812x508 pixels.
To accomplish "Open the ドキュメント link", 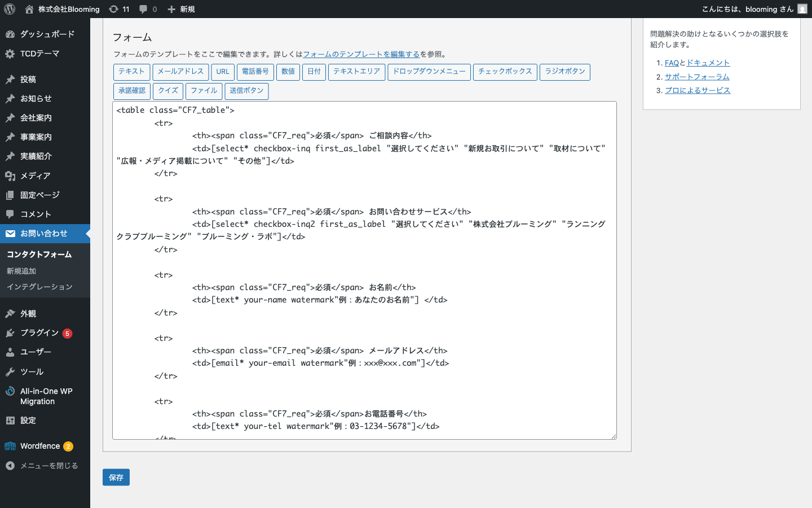I will pyautogui.click(x=708, y=63).
